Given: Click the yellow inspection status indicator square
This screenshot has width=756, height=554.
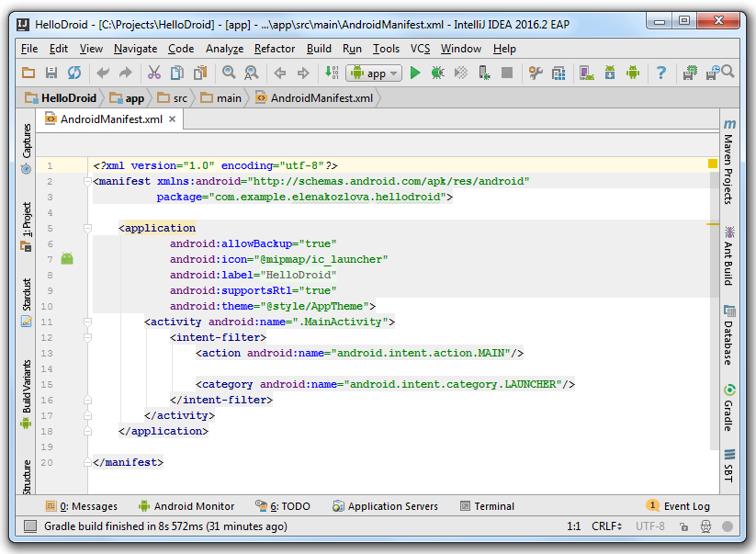Looking at the screenshot, I should (712, 164).
